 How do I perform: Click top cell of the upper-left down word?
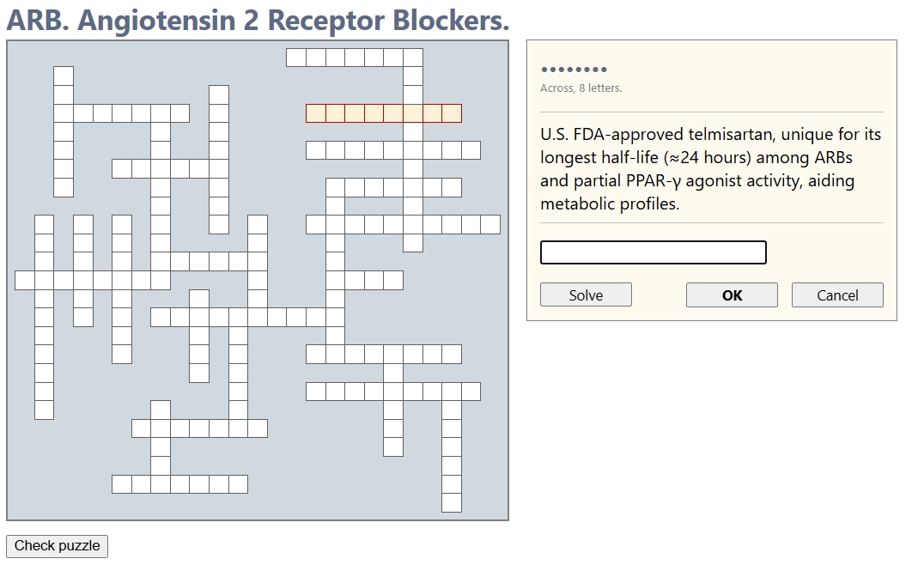(64, 76)
